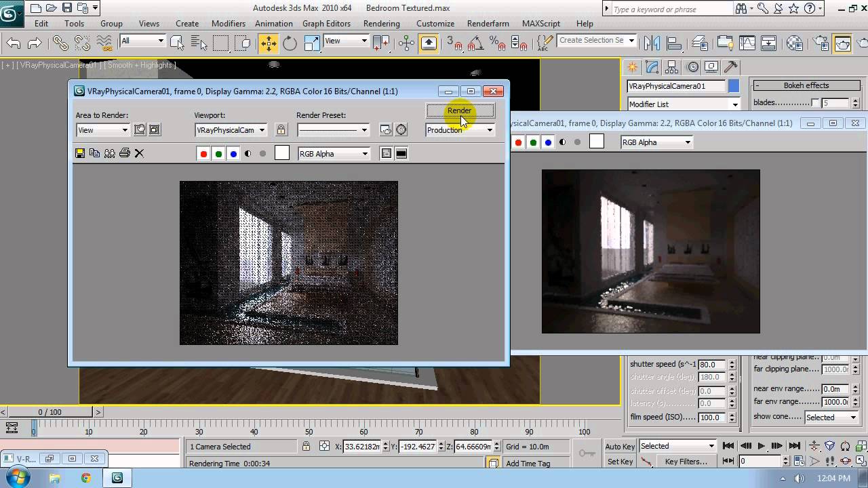Activate the Select and Scale tool

point(312,43)
